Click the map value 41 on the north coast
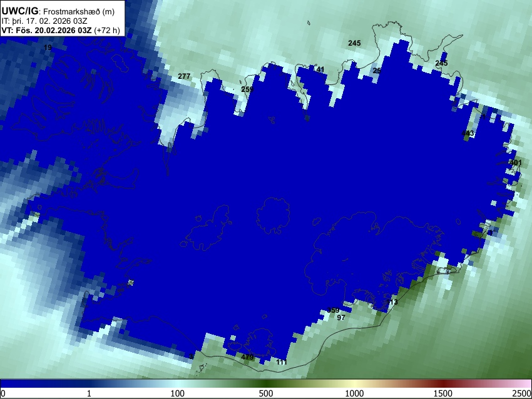 [x=320, y=69]
